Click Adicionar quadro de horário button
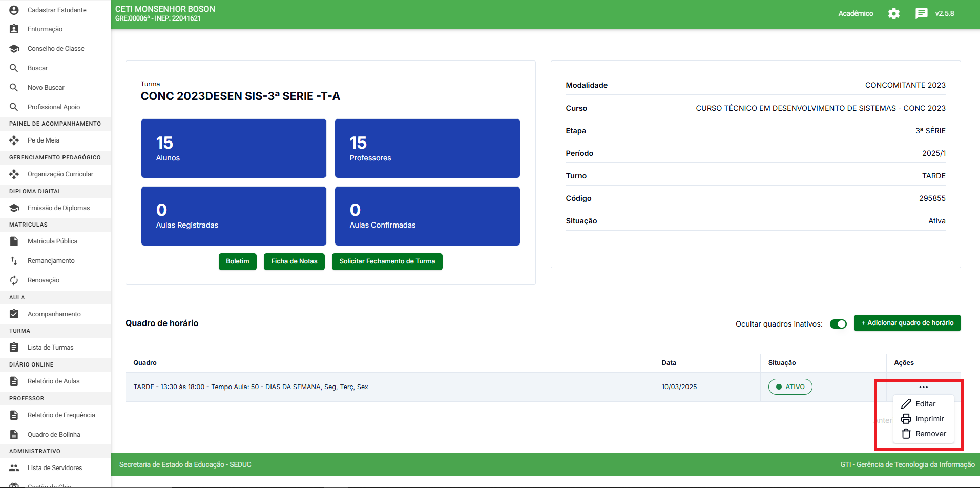980x488 pixels. 907,323
